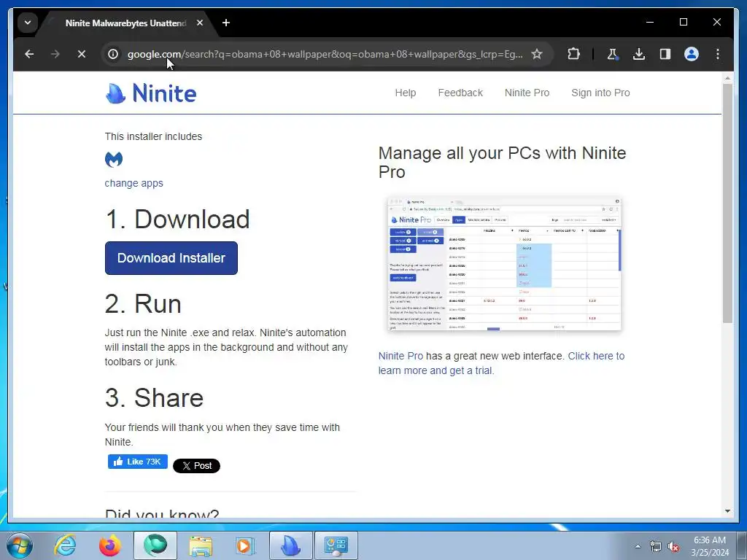Open File Explorer from taskbar
Screen dimensions: 747x560
201,545
